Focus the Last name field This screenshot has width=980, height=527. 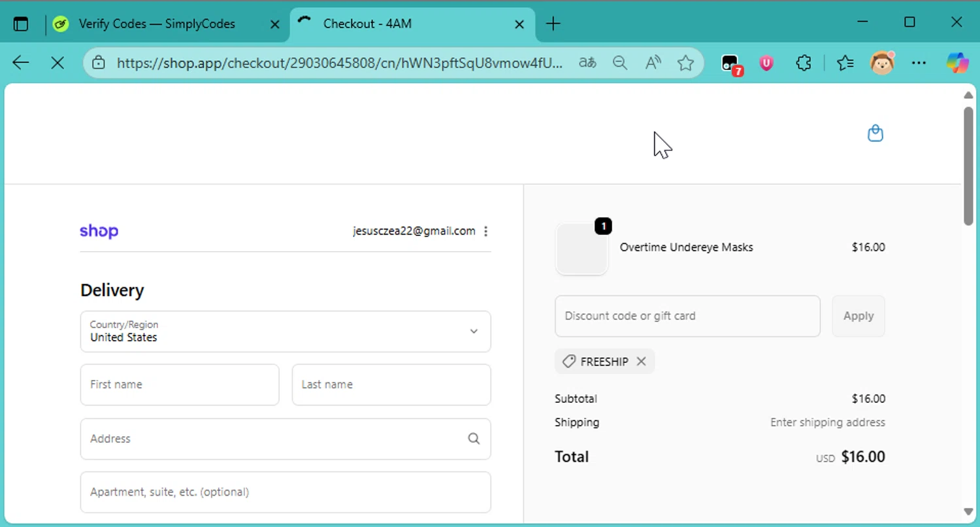pyautogui.click(x=391, y=384)
